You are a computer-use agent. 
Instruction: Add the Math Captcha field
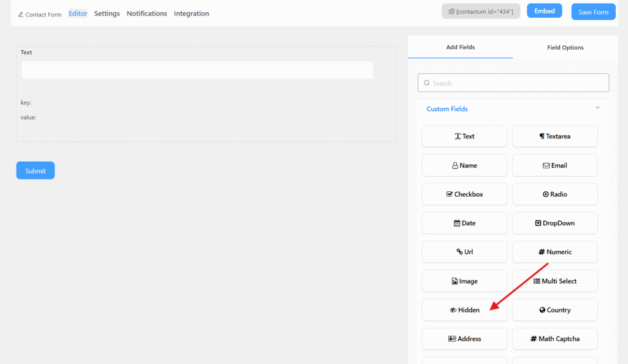point(554,339)
